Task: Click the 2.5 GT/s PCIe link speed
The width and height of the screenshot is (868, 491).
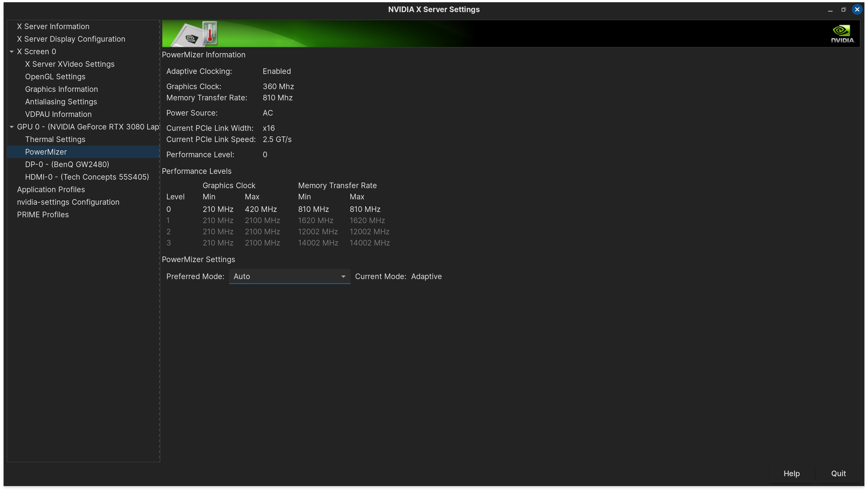Action: [277, 139]
